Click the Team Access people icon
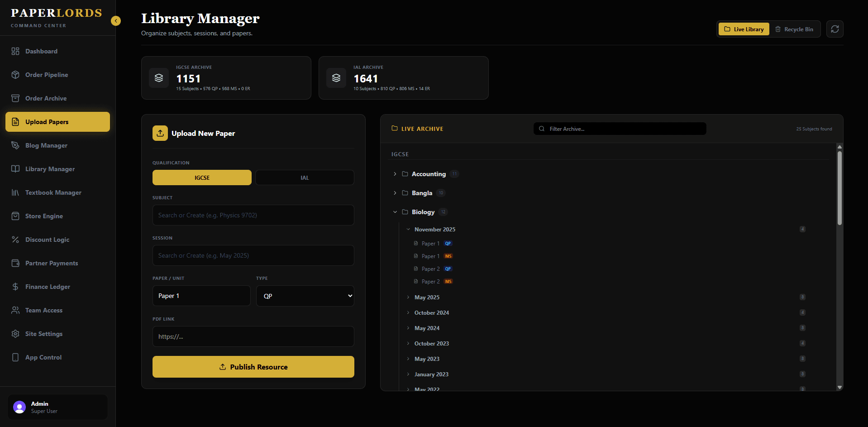This screenshot has height=427, width=868. tap(15, 310)
